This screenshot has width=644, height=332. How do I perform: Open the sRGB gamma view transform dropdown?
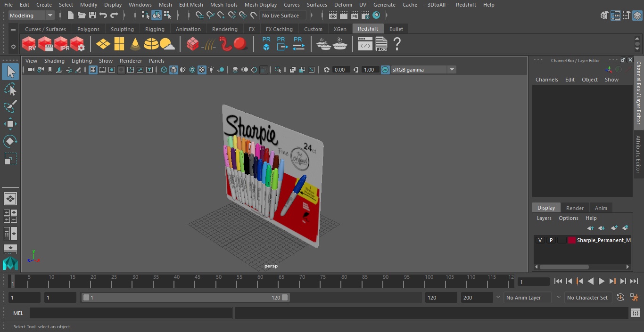pos(423,70)
